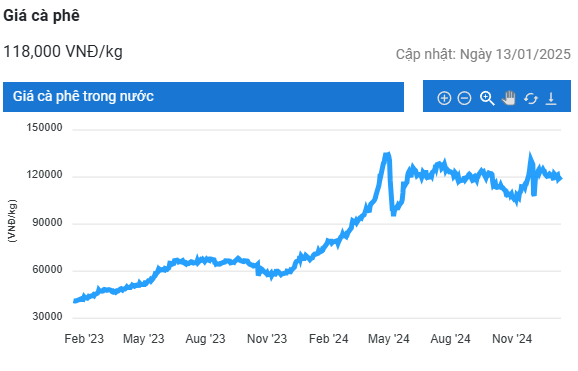Image resolution: width=578 pixels, height=371 pixels.
Task: Click the Feb '23 x-axis label
Action: pos(84,339)
